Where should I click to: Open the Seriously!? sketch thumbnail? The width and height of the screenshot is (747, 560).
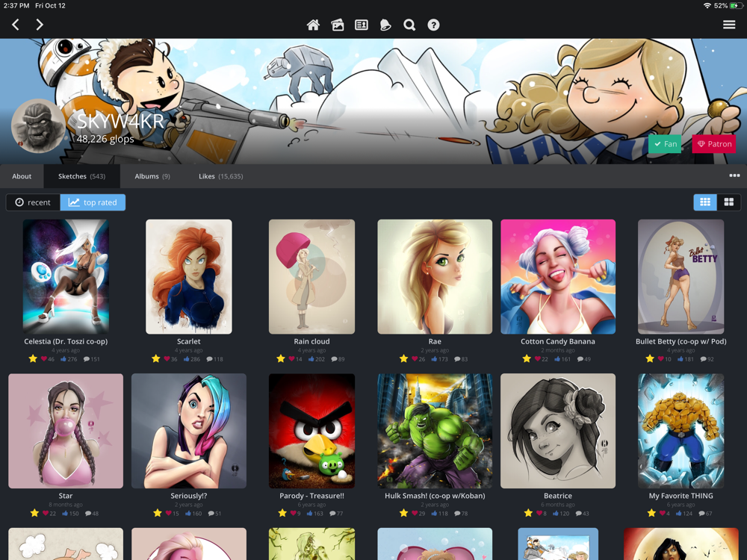pos(189,431)
